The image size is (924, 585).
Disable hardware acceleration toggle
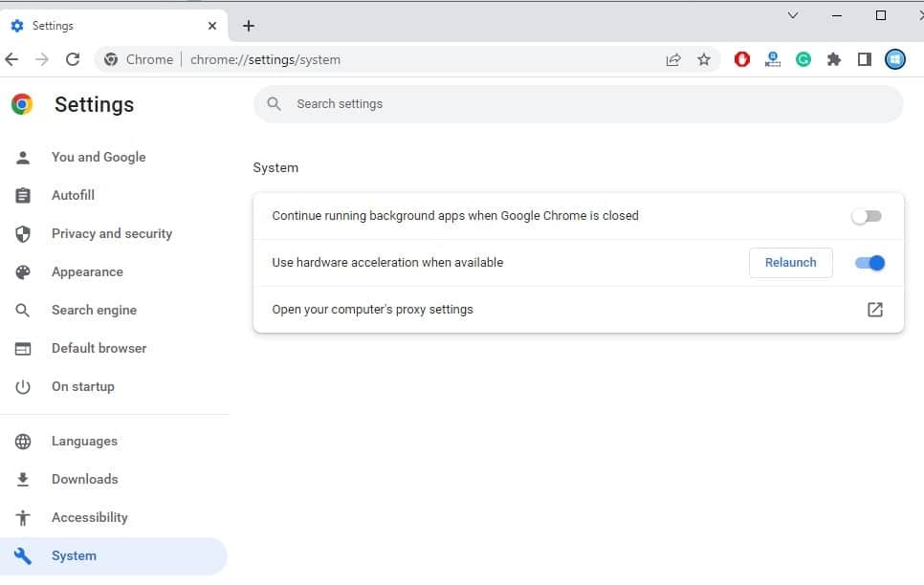869,263
